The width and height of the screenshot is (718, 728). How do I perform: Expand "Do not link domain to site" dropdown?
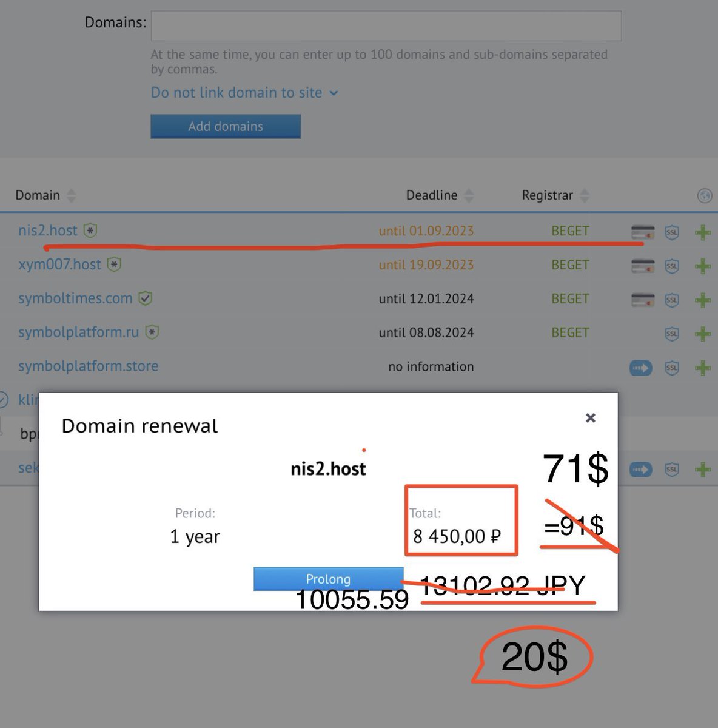[x=244, y=93]
